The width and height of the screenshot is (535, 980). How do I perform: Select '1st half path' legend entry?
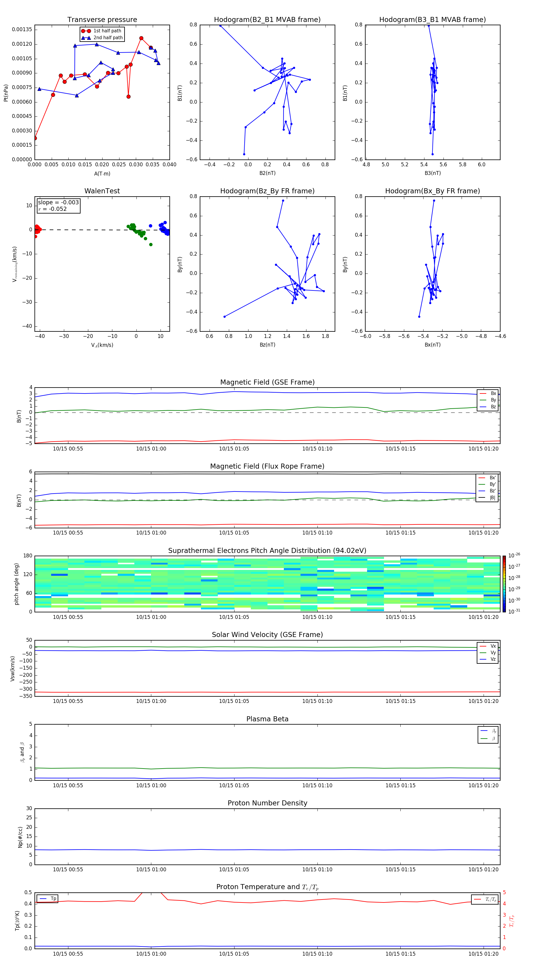click(x=102, y=31)
